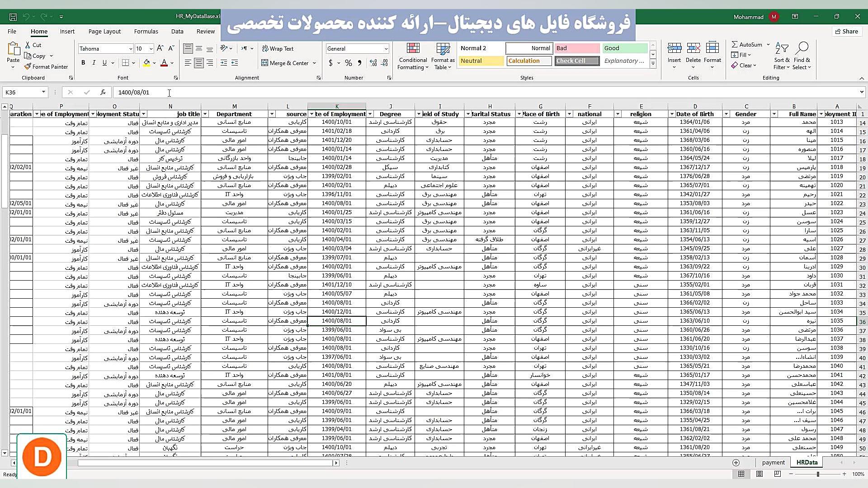Apply the Bad cell style
This screenshot has width=868, height=488.
pyautogui.click(x=577, y=48)
